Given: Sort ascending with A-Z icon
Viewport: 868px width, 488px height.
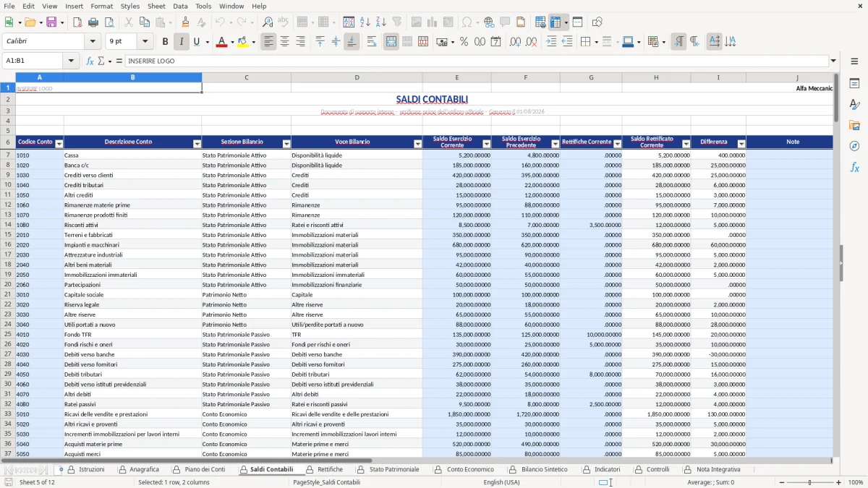Looking at the screenshot, I should tap(365, 22).
